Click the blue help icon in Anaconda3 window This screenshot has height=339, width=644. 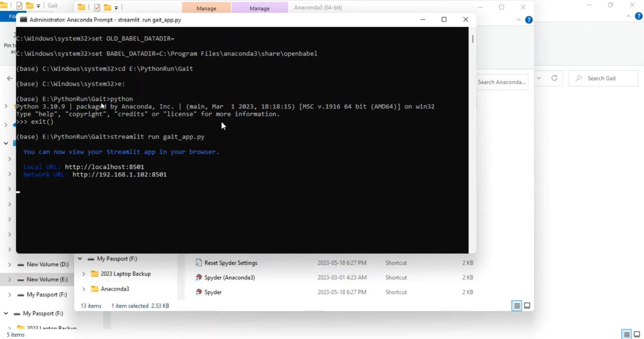[529, 20]
